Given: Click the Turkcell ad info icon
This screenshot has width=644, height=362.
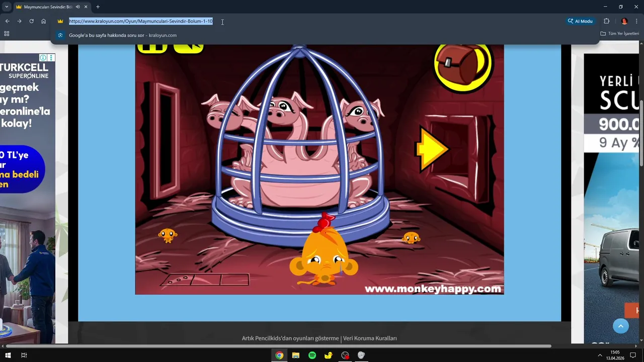Looking at the screenshot, I should coord(43,58).
